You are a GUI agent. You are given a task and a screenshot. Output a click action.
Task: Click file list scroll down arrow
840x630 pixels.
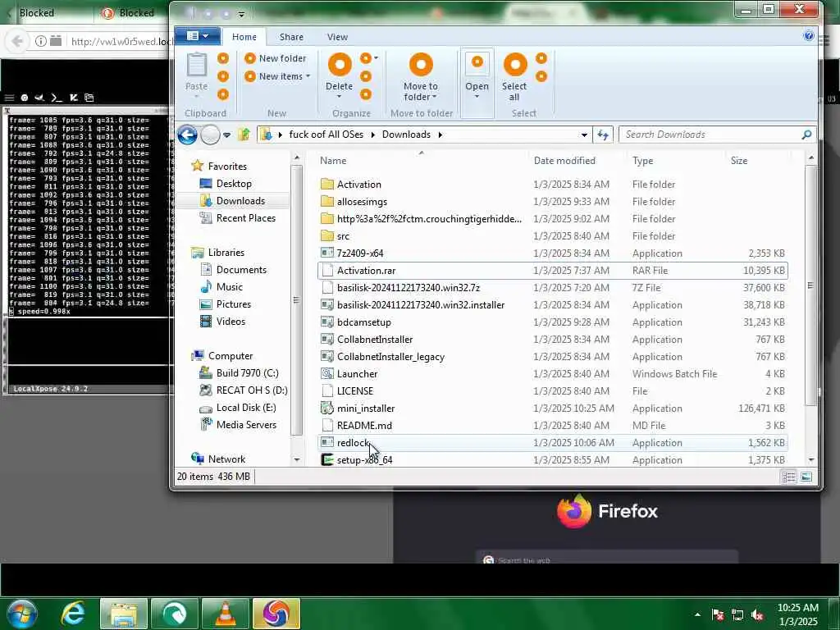[810, 459]
